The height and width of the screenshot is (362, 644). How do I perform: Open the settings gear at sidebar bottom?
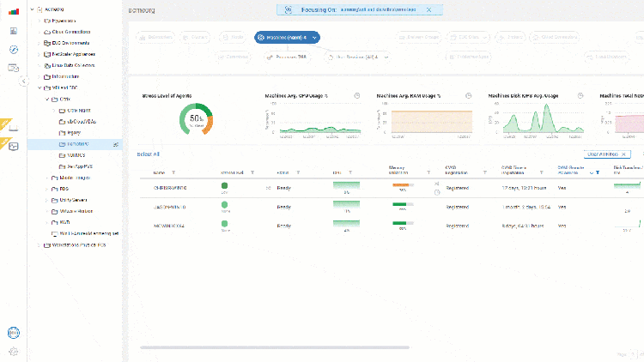tap(14, 352)
